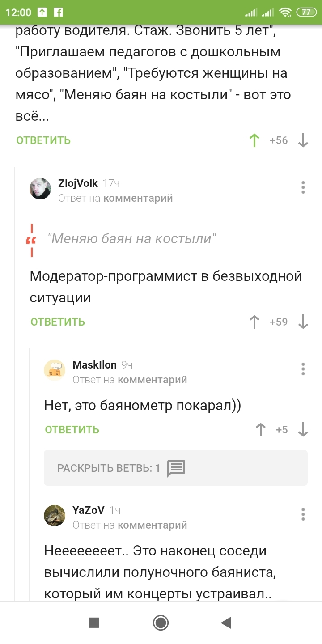322x644 pixels.
Task: Tap Android back navigation button
Action: (227, 623)
